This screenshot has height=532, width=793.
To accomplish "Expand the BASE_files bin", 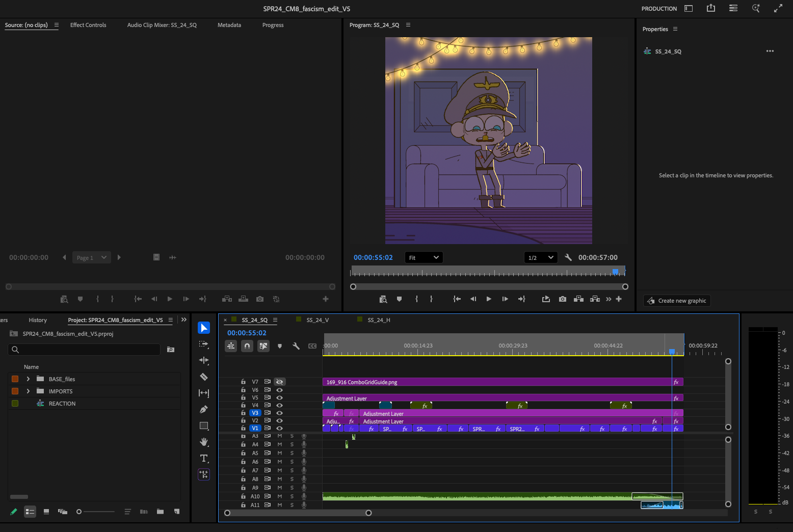I will pyautogui.click(x=28, y=379).
